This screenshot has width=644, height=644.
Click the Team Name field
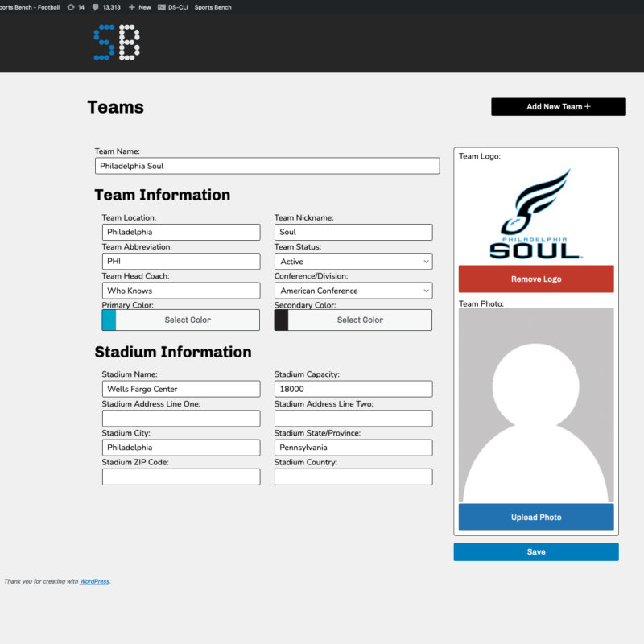pyautogui.click(x=267, y=166)
